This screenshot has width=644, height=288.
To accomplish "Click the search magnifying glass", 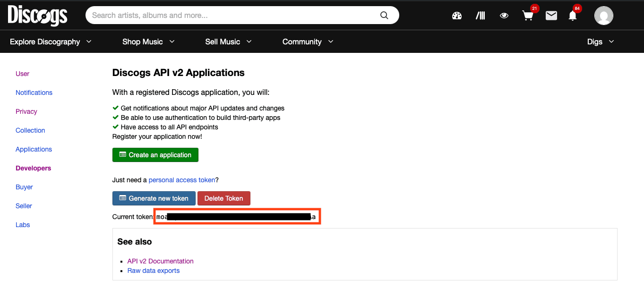I will tap(384, 15).
